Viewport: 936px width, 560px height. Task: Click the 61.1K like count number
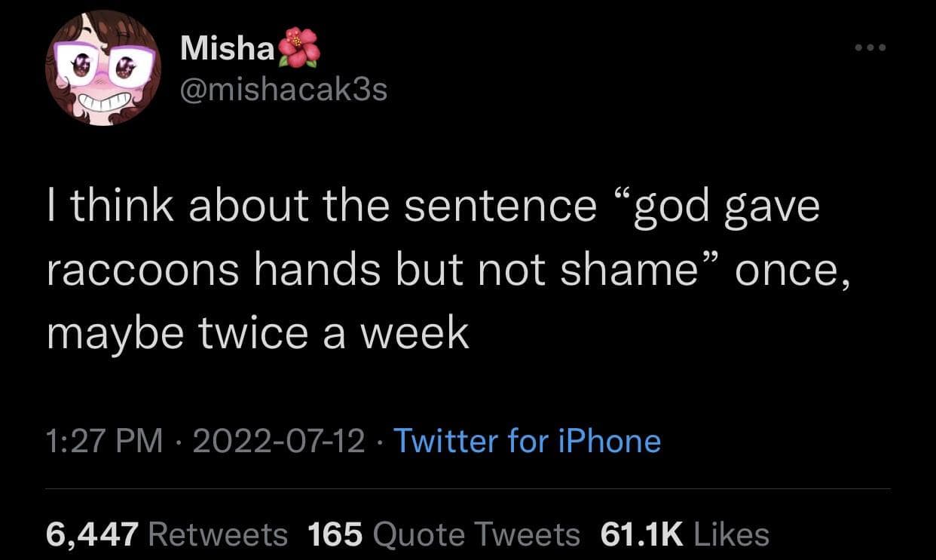[x=641, y=534]
